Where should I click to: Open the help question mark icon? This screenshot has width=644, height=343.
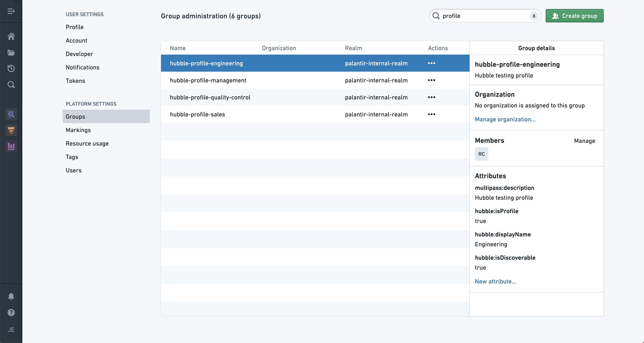click(x=11, y=313)
